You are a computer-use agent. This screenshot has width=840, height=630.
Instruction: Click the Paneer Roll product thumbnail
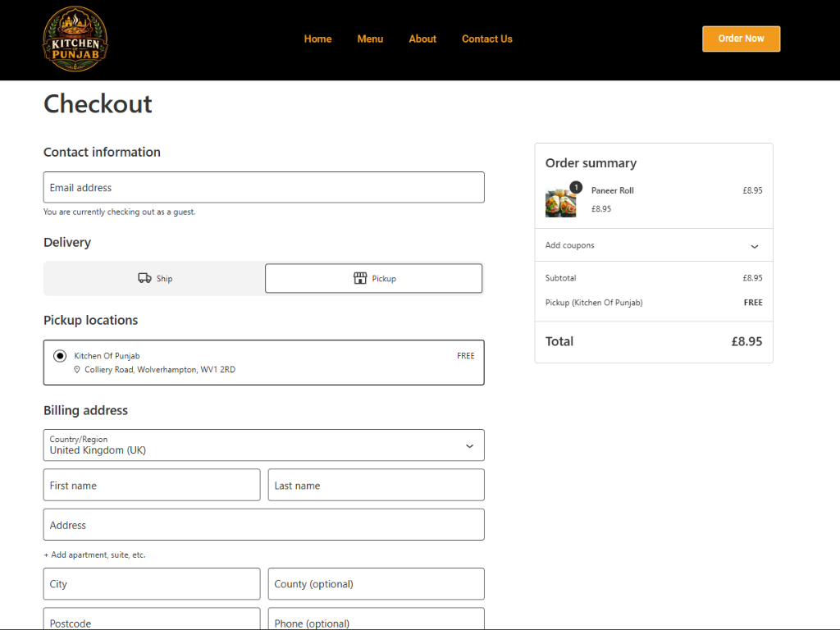click(560, 203)
